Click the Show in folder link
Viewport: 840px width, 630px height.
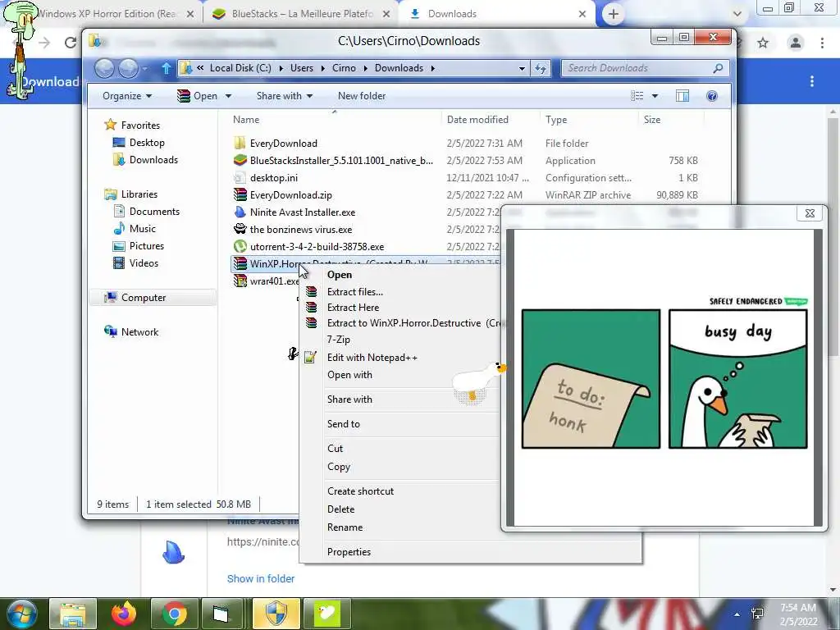pos(260,578)
